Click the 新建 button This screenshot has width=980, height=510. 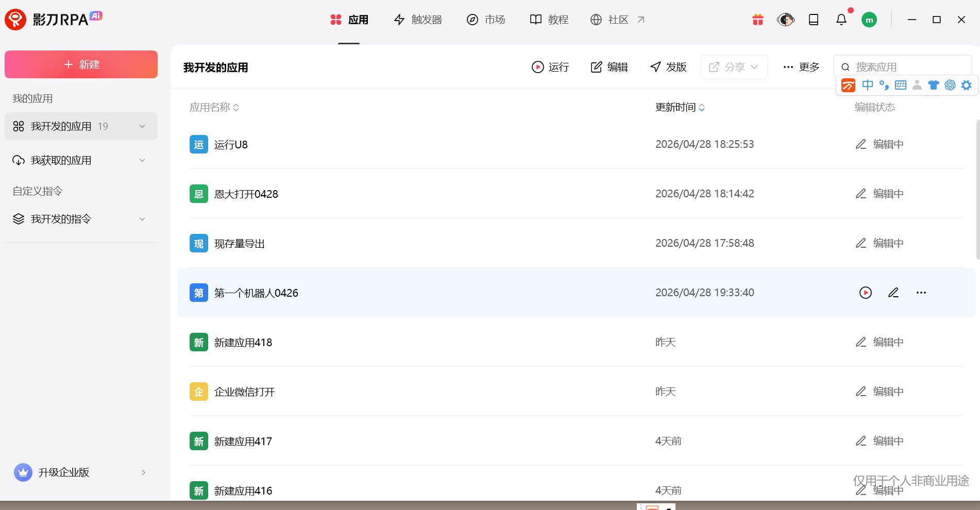pyautogui.click(x=81, y=64)
